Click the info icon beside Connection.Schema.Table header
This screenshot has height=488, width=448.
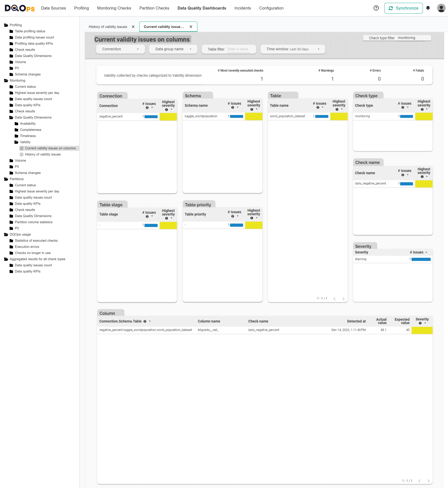(145, 321)
